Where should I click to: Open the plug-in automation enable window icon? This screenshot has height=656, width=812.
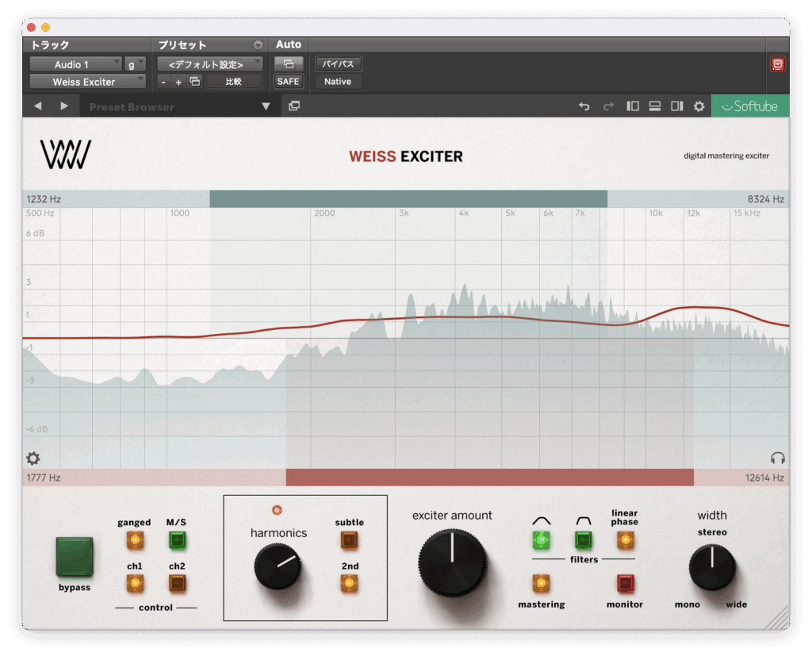(289, 63)
